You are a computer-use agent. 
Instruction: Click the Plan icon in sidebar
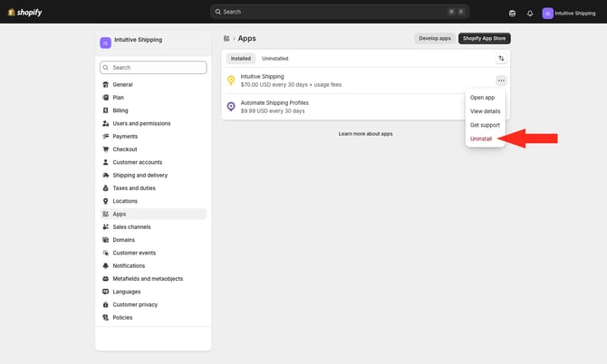click(105, 98)
